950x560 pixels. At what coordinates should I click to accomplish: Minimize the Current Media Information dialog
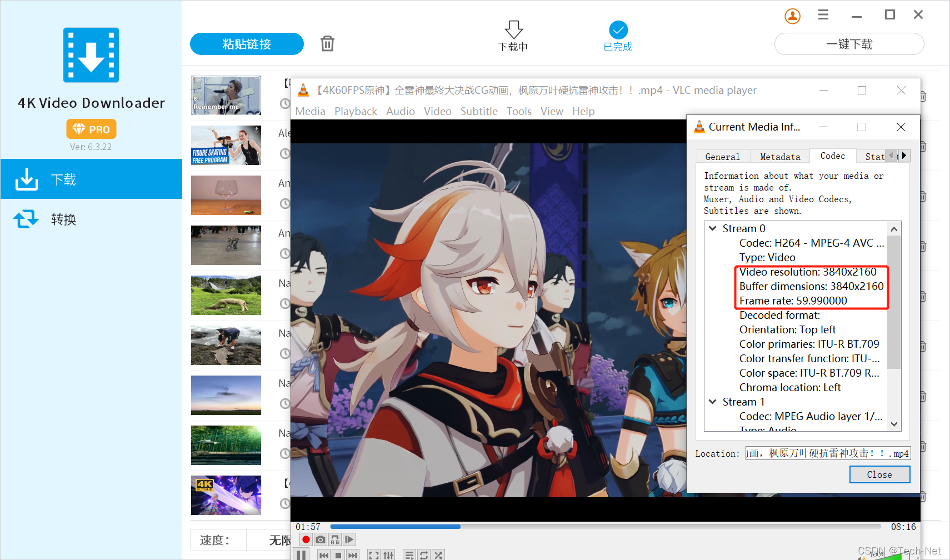click(823, 127)
